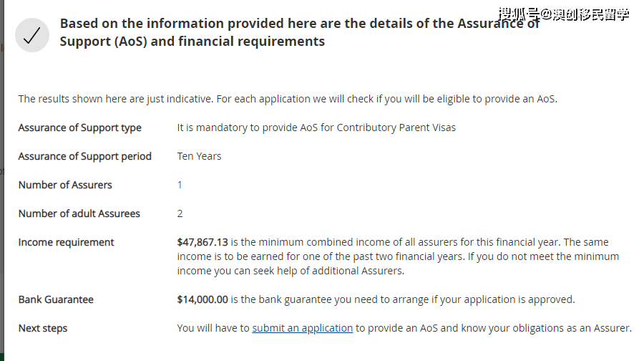
Task: Click the Sohu watermark text at top right
Action: 563,14
